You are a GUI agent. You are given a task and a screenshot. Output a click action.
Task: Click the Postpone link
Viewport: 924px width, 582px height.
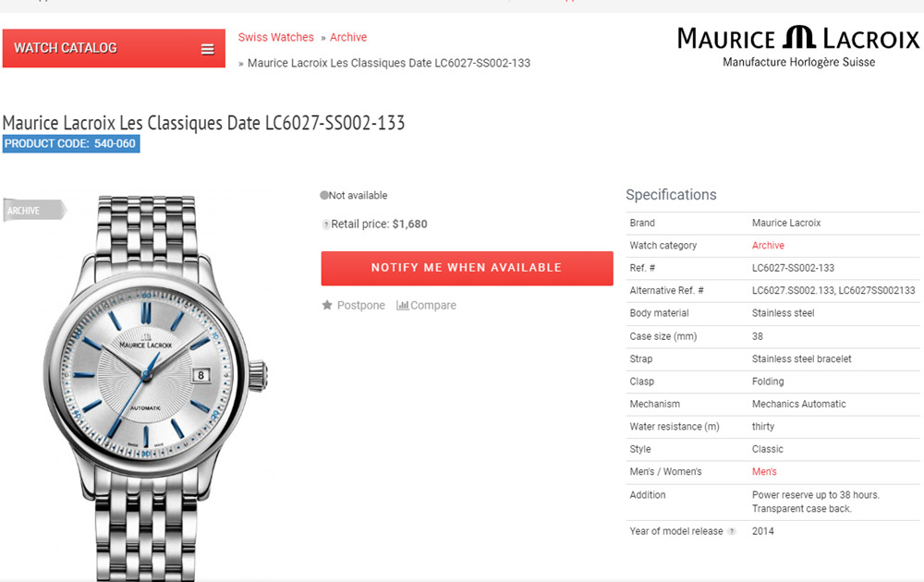coord(360,305)
